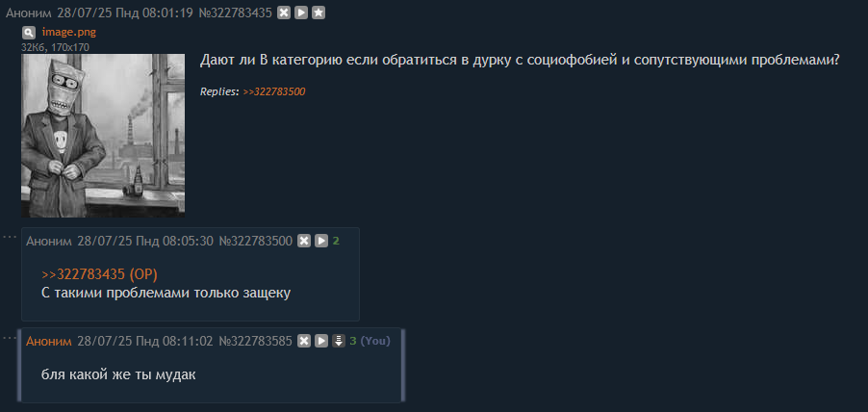This screenshot has height=412, width=868.
Task: Click the down-arrow icon on post №322783585
Action: point(338,341)
